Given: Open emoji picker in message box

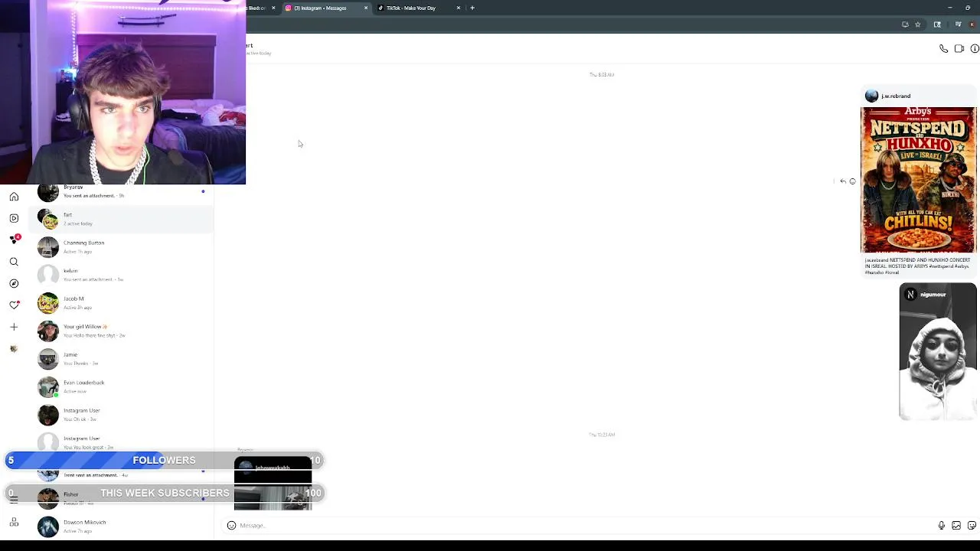Looking at the screenshot, I should click(231, 526).
